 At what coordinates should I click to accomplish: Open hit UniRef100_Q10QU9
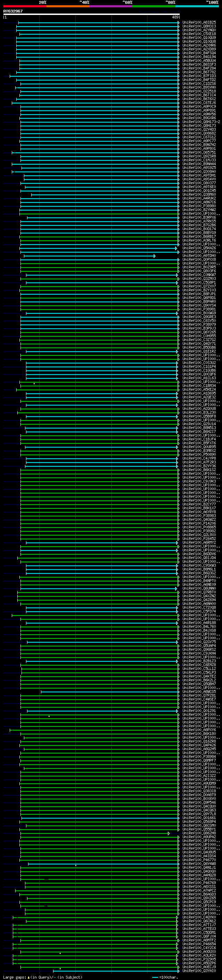coord(199,38)
